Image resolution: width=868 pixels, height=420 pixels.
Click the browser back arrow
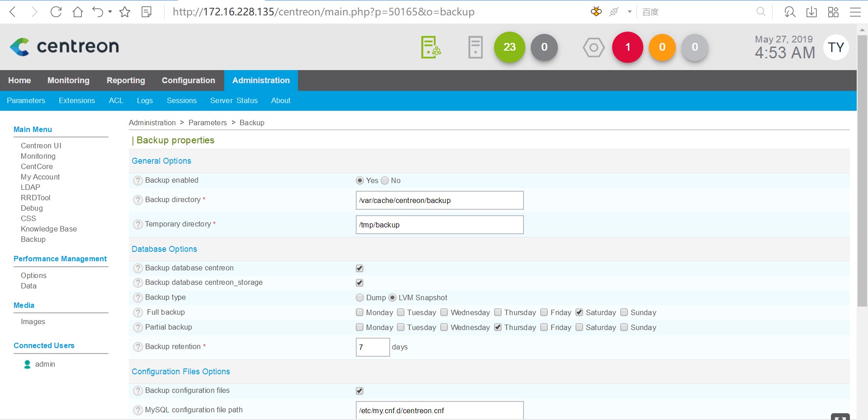[x=13, y=12]
